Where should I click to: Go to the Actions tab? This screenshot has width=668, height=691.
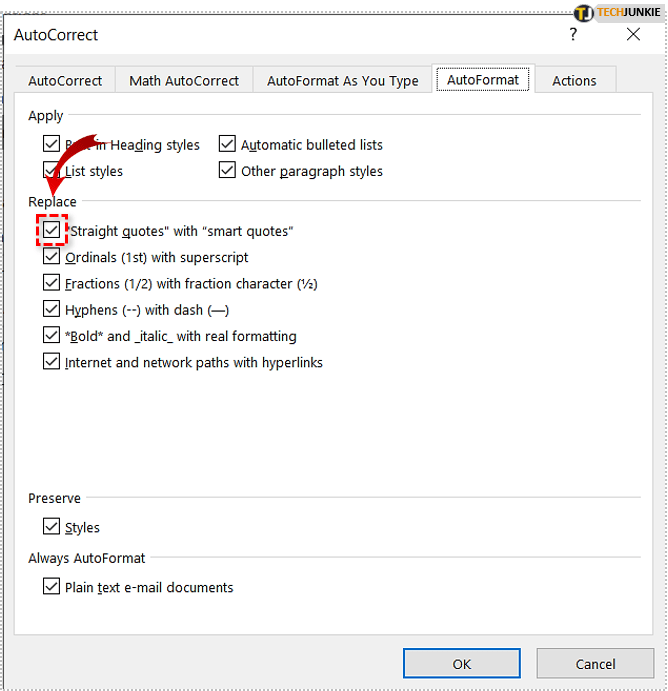point(574,81)
